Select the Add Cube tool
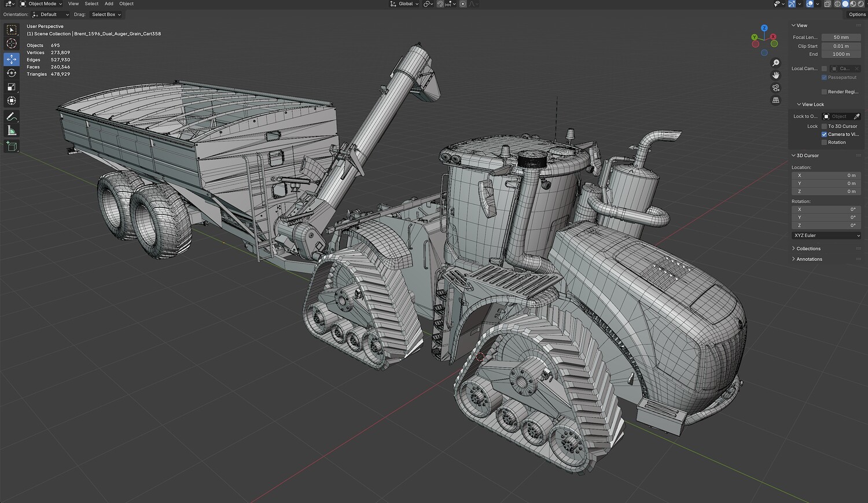Viewport: 868px width, 503px height. tap(12, 147)
